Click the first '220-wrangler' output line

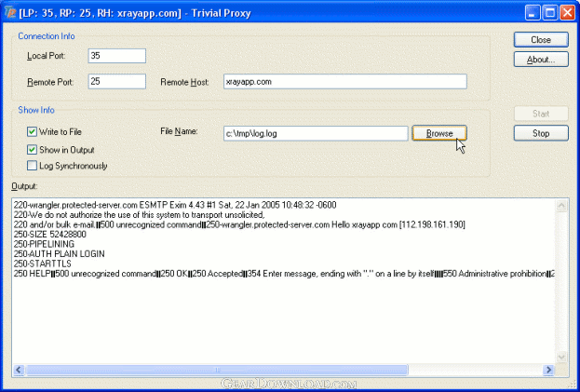[x=175, y=205]
